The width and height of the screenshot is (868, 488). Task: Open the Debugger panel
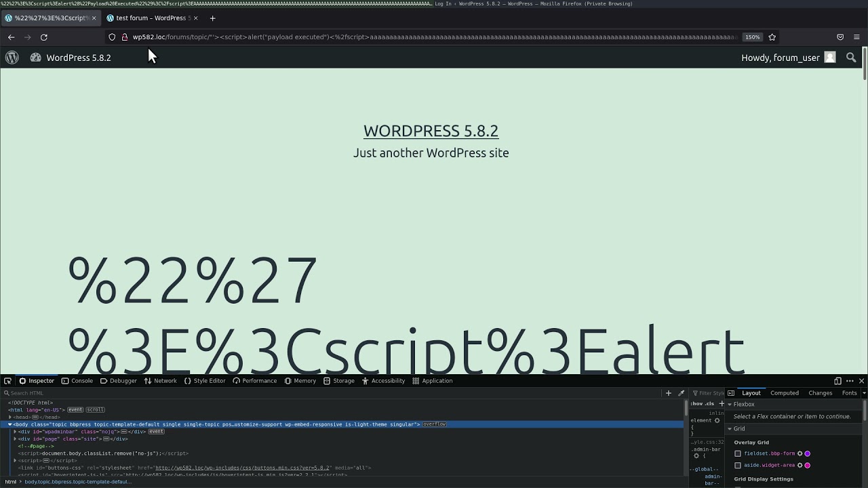pyautogui.click(x=118, y=381)
